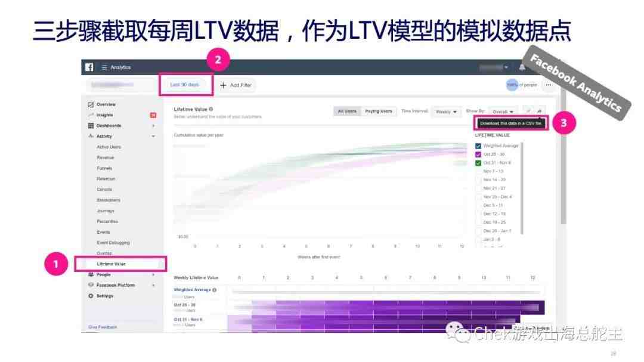Click the Facebook Platform cube icon
The image size is (644, 362).
tap(91, 284)
